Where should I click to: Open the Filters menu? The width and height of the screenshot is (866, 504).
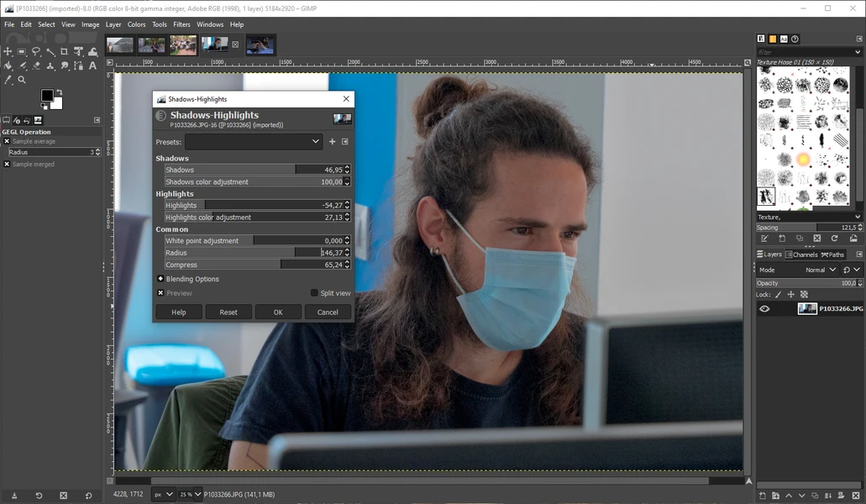[x=181, y=24]
